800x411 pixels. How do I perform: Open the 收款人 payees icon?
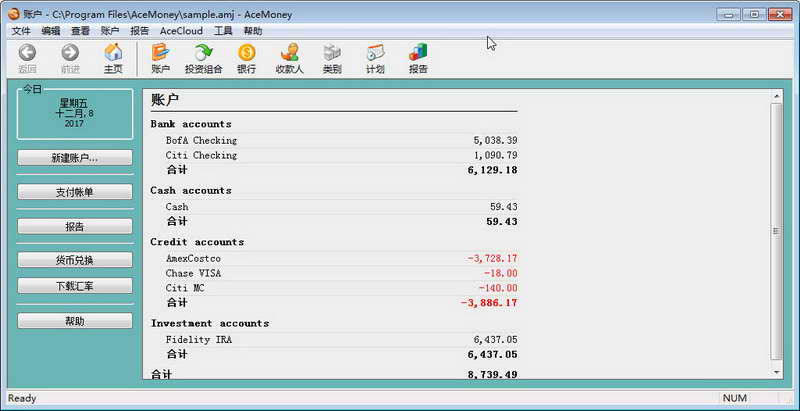289,53
